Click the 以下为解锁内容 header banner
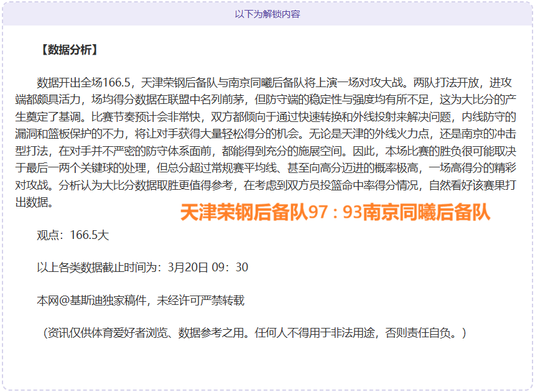 click(267, 12)
